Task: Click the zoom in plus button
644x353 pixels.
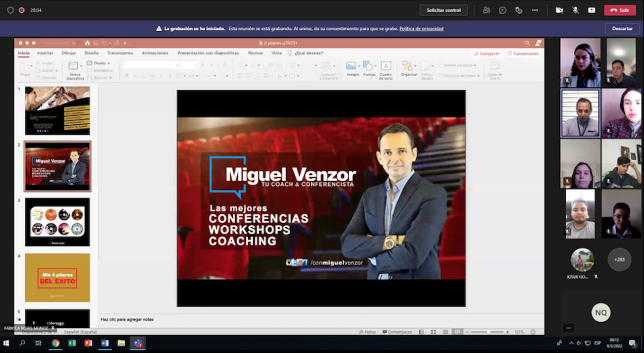Action: tap(507, 332)
